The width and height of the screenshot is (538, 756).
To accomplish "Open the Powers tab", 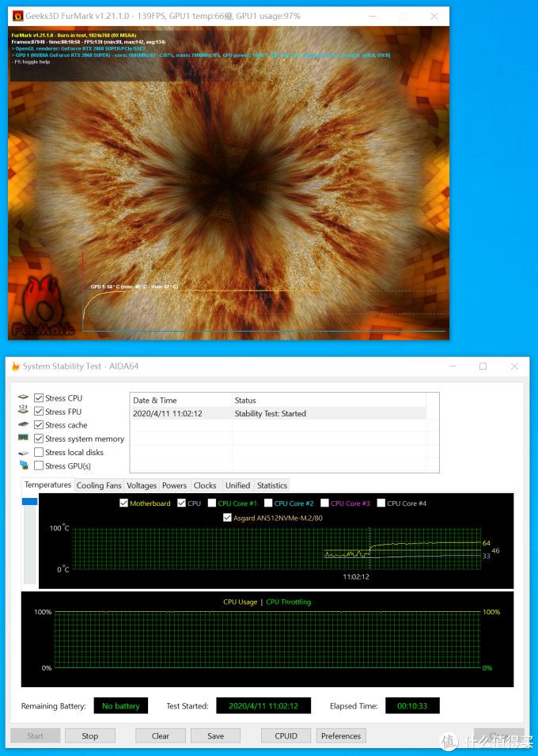I will click(x=175, y=485).
